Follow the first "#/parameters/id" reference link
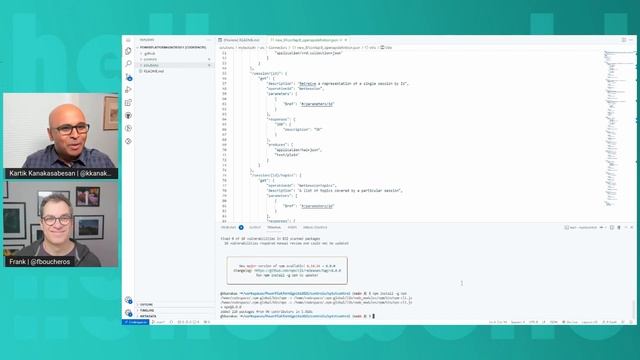This screenshot has height=360, width=640. [317, 104]
